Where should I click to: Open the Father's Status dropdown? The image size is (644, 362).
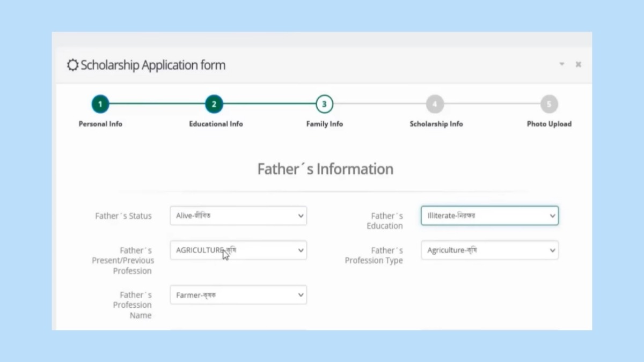(x=238, y=216)
